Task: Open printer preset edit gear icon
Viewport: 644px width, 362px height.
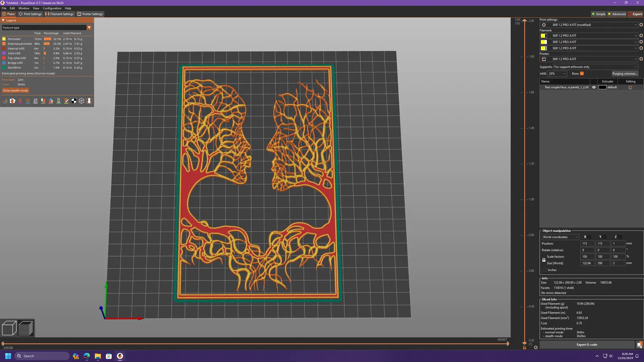Action: (x=641, y=59)
